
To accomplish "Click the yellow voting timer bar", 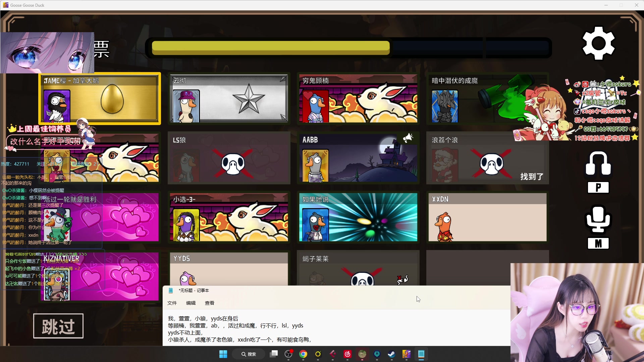I will (x=271, y=48).
